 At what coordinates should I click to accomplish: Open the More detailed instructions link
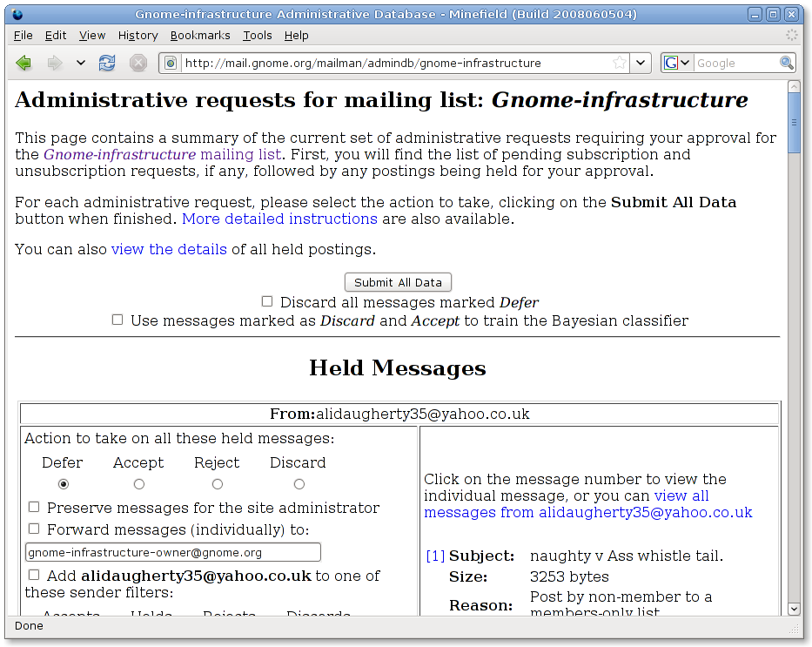pyautogui.click(x=279, y=219)
